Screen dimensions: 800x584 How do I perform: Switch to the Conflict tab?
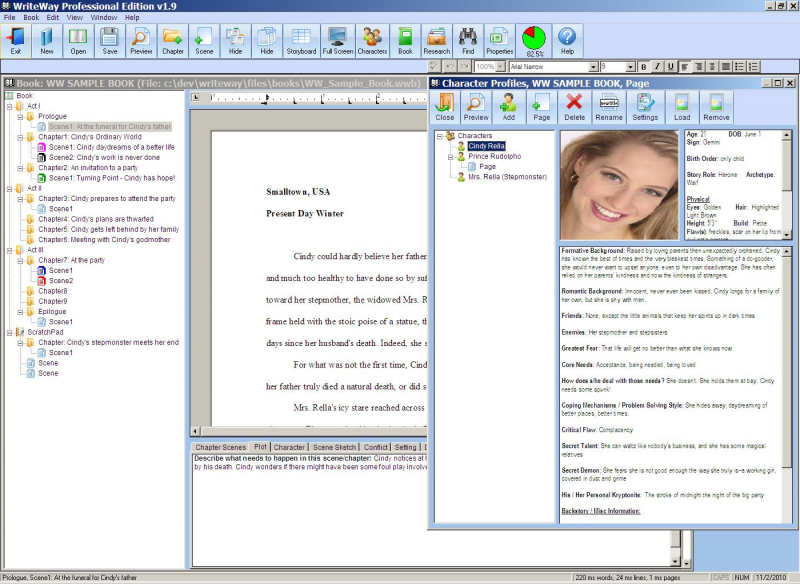376,447
